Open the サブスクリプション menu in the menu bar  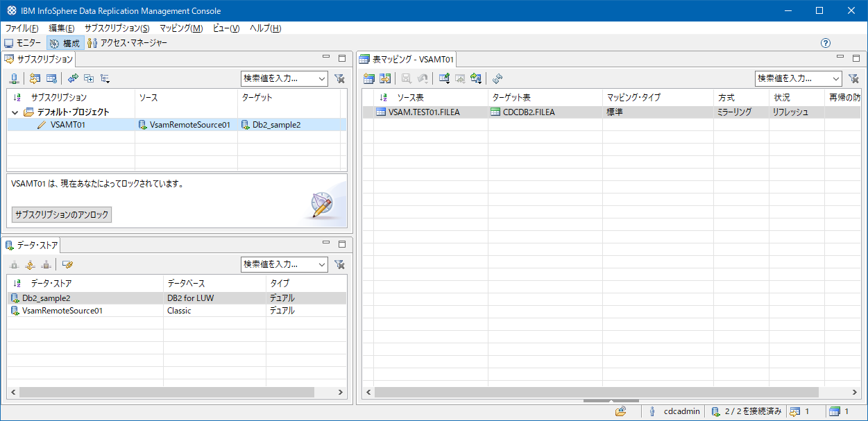click(x=117, y=28)
